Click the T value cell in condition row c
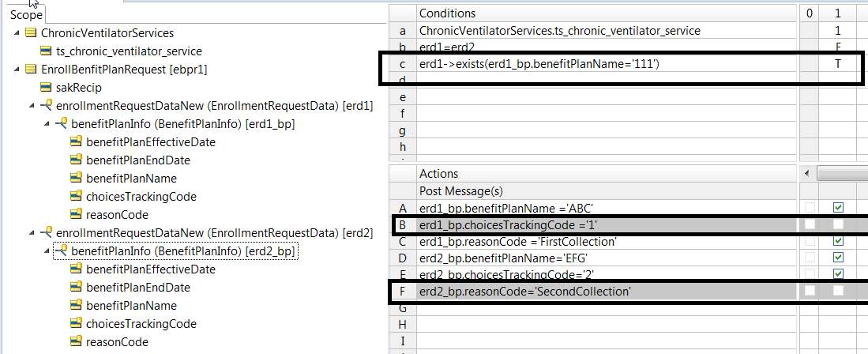The image size is (868, 354). point(838,64)
